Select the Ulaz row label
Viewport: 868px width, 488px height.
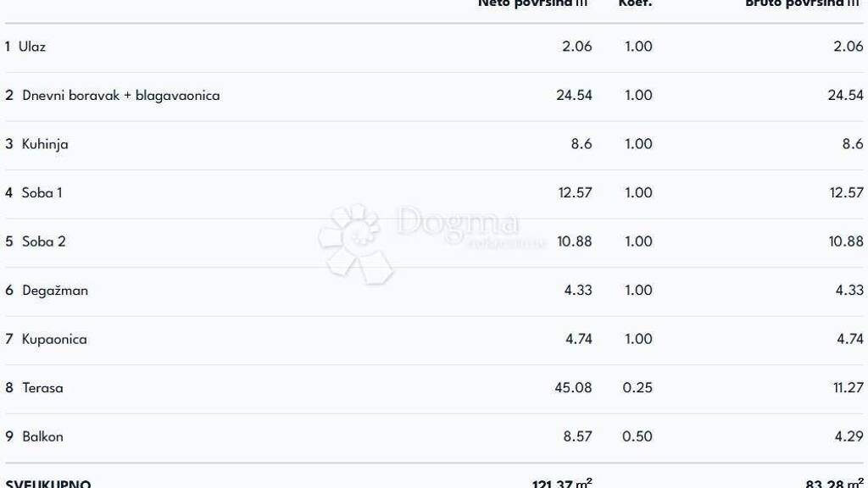click(32, 47)
